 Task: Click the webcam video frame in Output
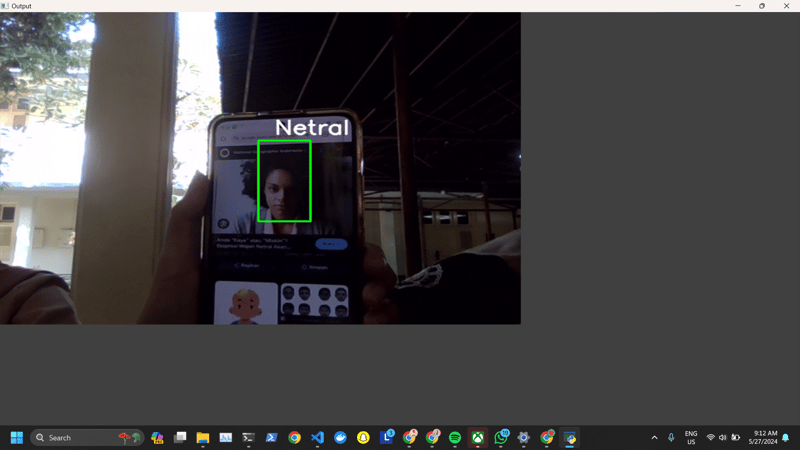point(260,168)
